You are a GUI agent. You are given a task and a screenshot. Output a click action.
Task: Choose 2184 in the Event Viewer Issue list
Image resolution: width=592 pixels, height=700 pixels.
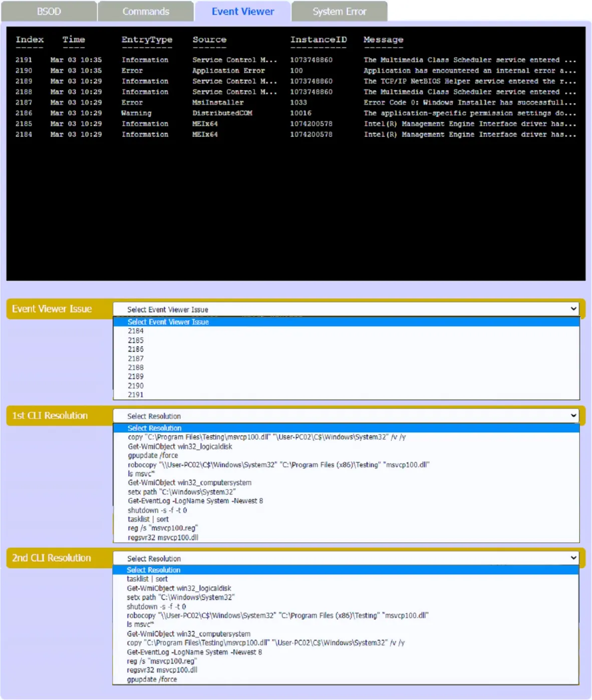346,331
